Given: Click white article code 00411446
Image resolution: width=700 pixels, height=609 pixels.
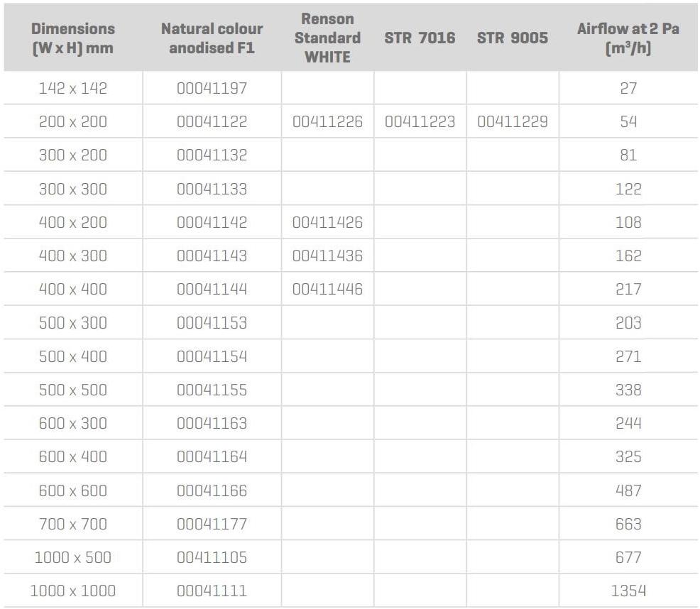Looking at the screenshot, I should [327, 289].
